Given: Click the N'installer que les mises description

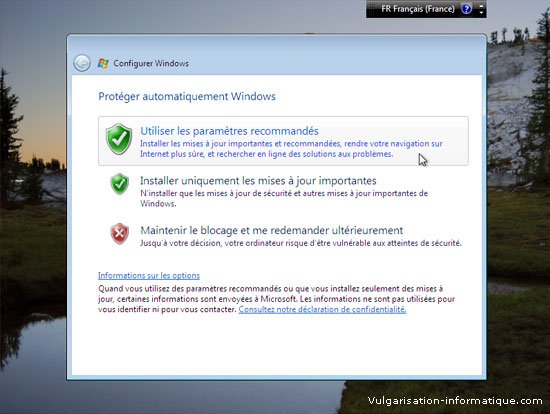Looking at the screenshot, I should click(x=284, y=198).
